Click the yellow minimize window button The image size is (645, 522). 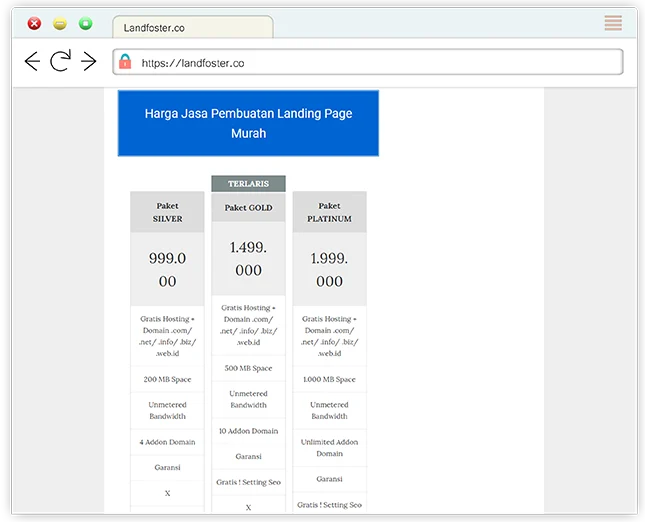pos(60,23)
